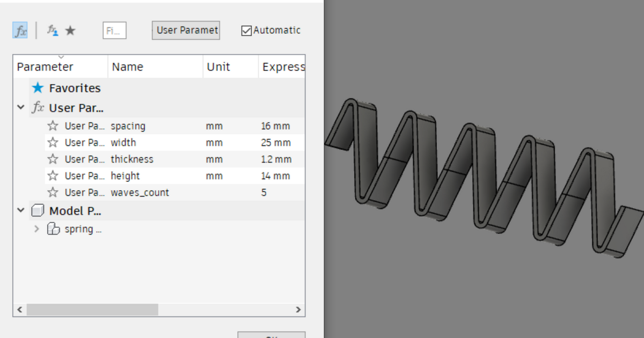Favorite the width parameter star
The height and width of the screenshot is (338, 644).
(x=53, y=143)
